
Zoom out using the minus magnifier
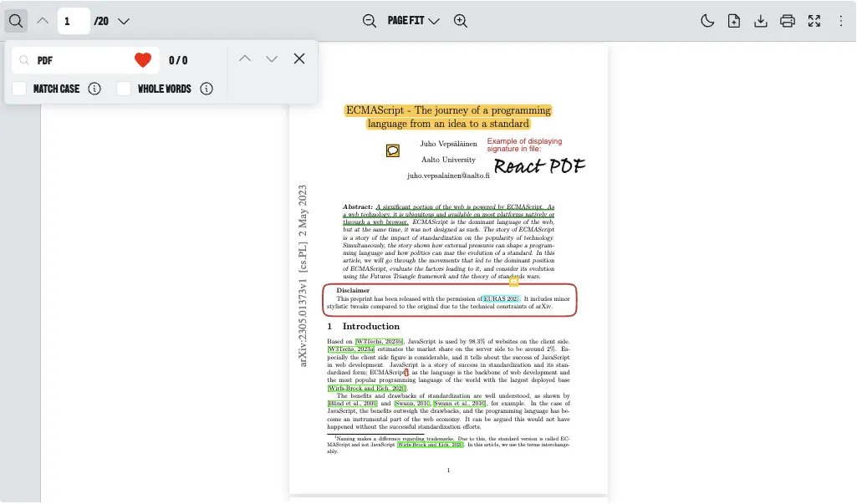coord(370,21)
